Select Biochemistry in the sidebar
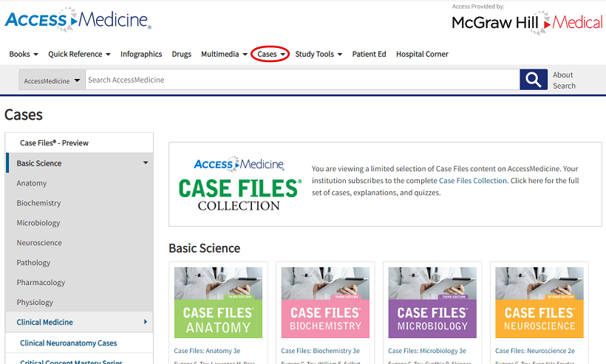 38,203
